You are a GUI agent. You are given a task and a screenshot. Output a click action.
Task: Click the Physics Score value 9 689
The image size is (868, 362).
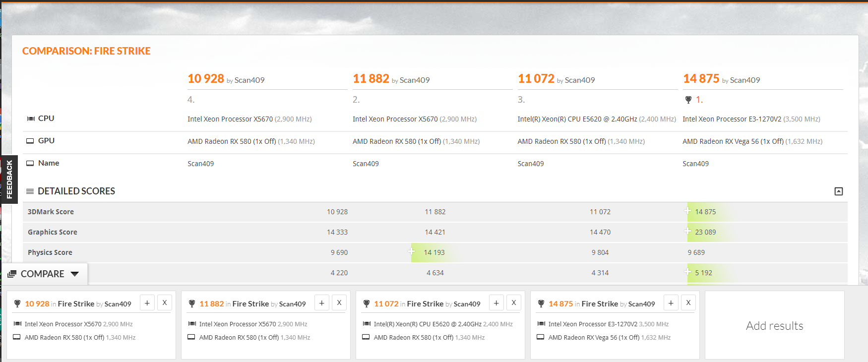click(696, 252)
